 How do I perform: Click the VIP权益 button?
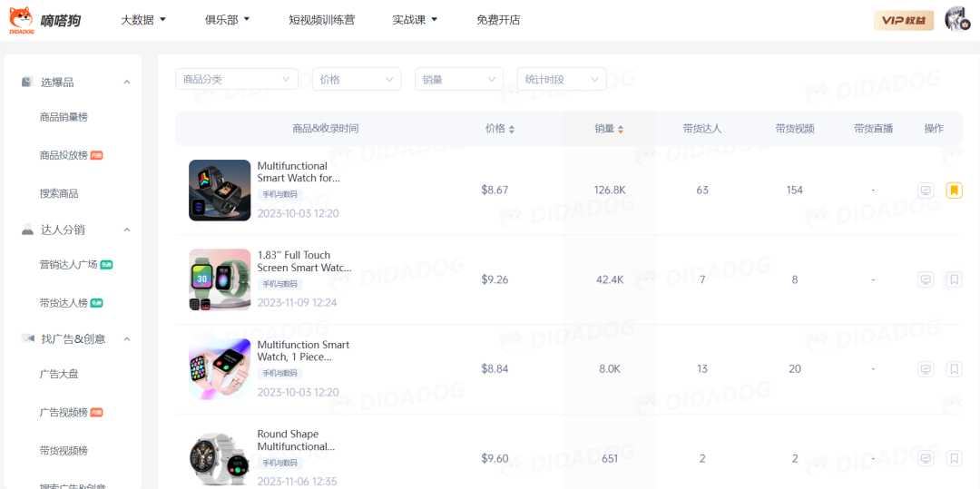click(904, 21)
